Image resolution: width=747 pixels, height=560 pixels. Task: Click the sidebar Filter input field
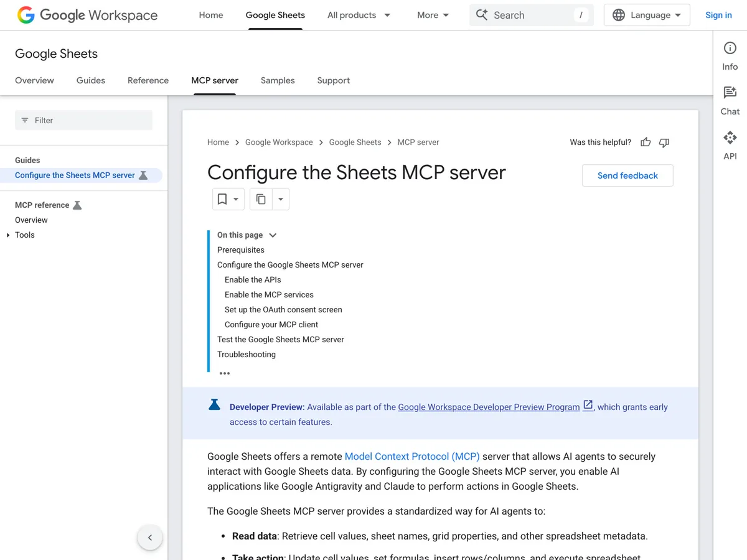[x=83, y=120]
